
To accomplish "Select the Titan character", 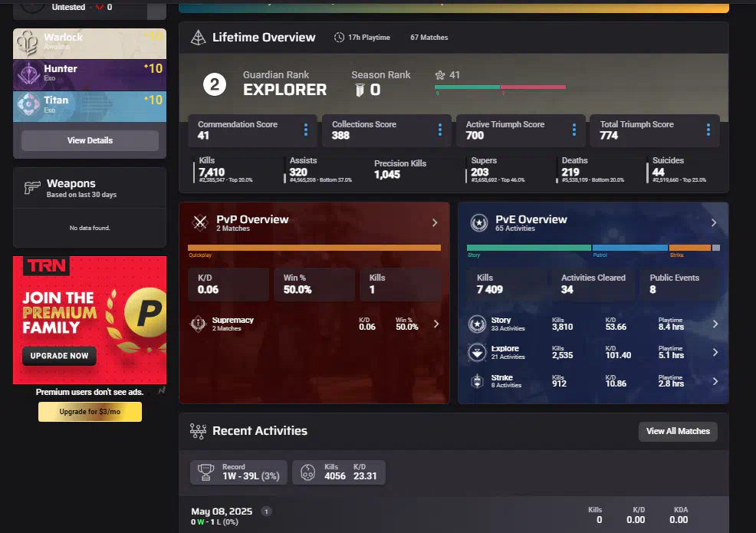I will pyautogui.click(x=90, y=106).
